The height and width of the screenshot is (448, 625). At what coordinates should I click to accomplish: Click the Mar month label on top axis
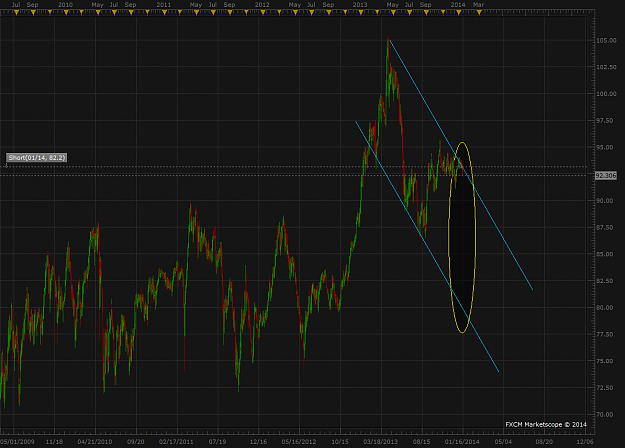[478, 5]
